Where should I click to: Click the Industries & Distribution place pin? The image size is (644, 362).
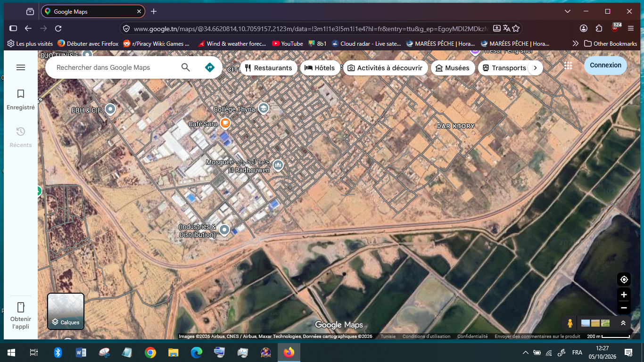[x=224, y=230]
